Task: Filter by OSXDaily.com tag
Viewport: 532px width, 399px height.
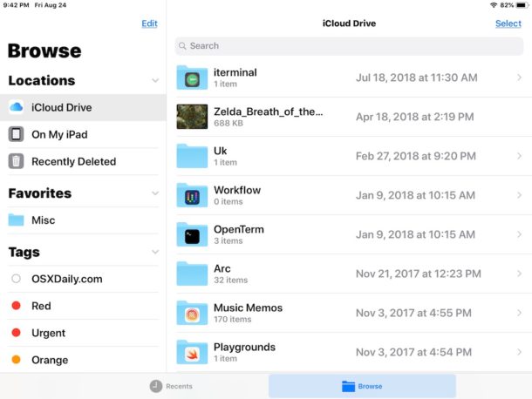Action: (x=67, y=279)
